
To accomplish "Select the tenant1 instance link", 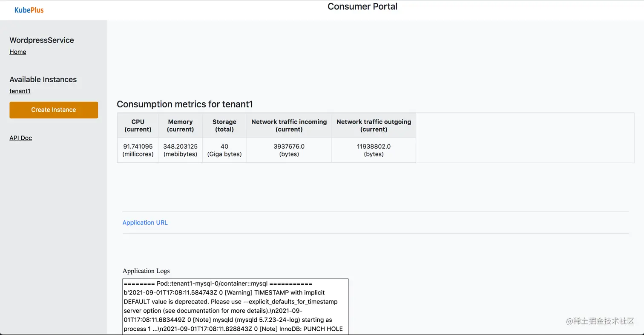I will [20, 91].
